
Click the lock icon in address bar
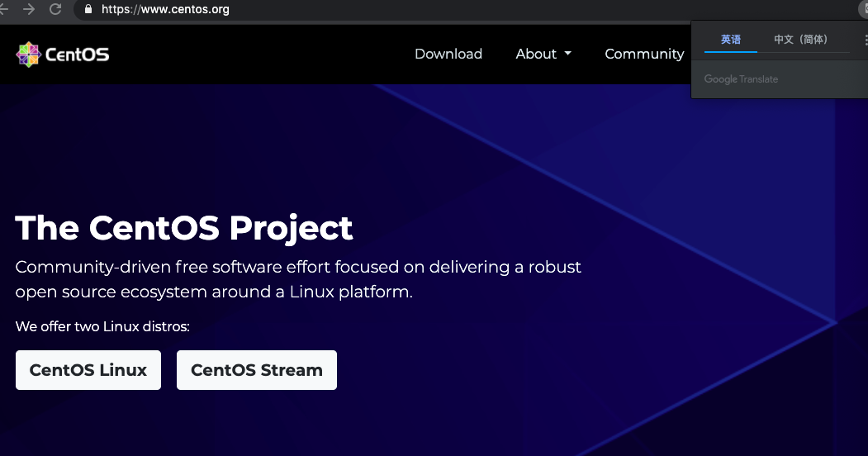(x=88, y=9)
